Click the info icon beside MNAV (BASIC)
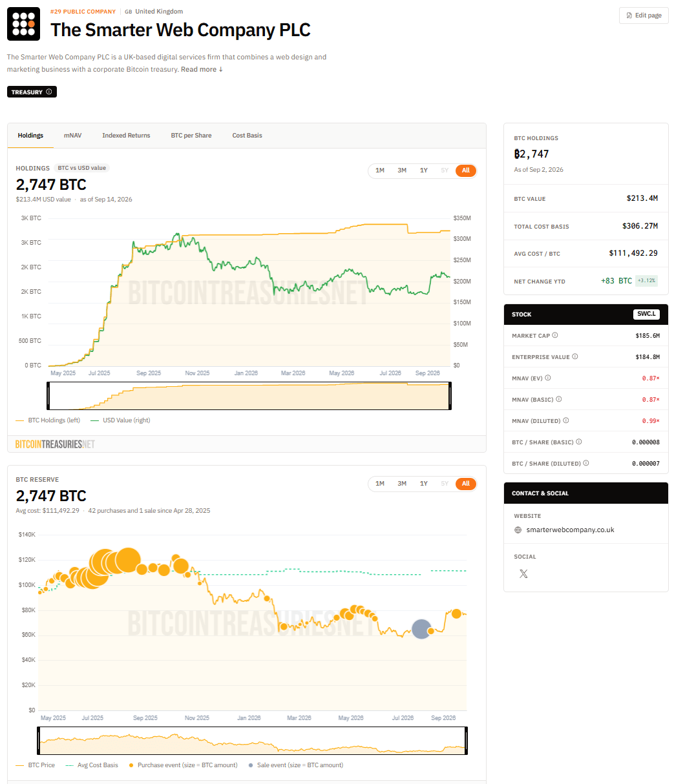Viewport: 674px width, 784px height. pos(559,399)
